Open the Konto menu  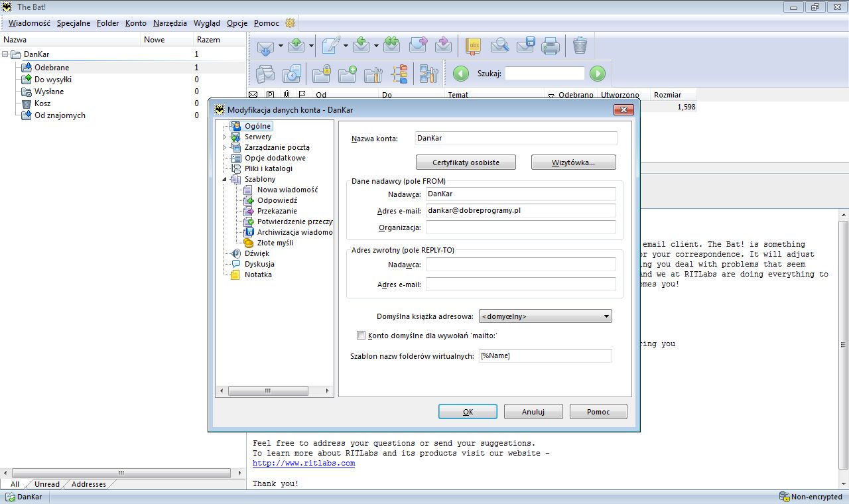pyautogui.click(x=136, y=23)
